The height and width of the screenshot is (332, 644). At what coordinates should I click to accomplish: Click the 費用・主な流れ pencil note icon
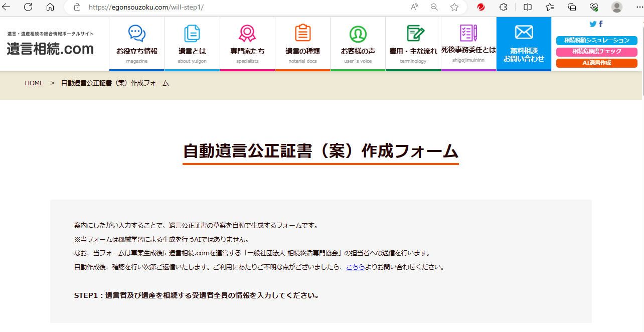point(415,34)
